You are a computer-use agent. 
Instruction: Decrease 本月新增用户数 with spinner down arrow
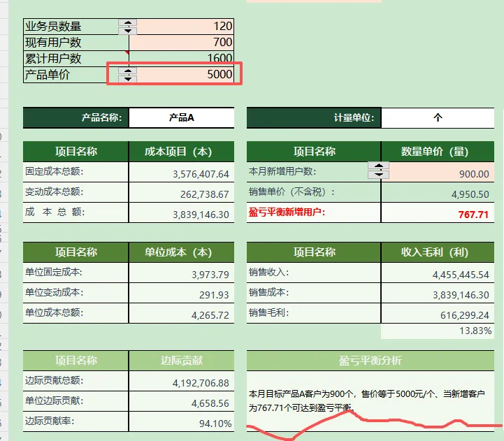pyautogui.click(x=379, y=175)
